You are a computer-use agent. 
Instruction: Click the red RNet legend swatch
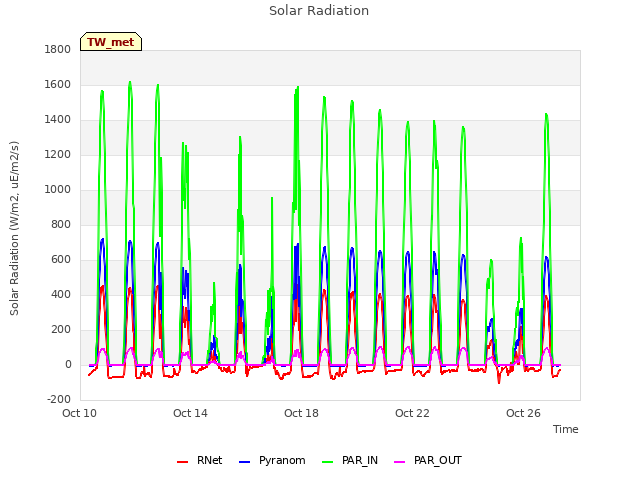point(182,462)
